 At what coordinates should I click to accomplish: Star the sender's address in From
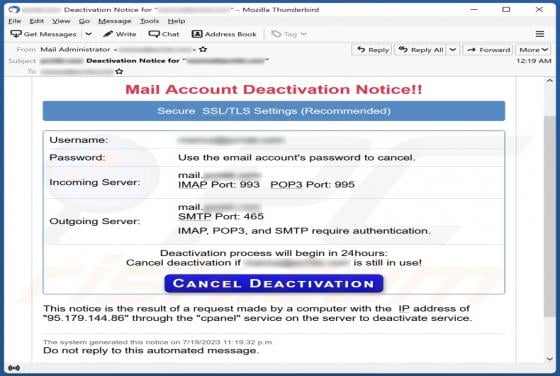203,49
